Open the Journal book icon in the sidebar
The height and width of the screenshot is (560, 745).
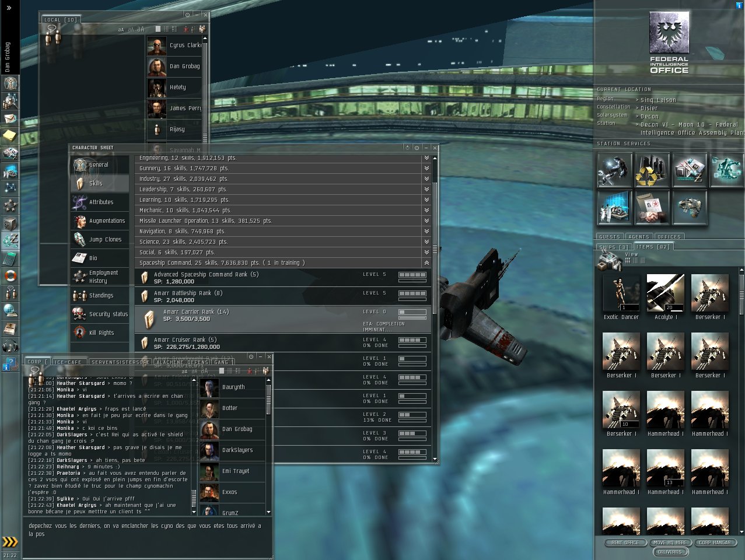click(x=10, y=328)
